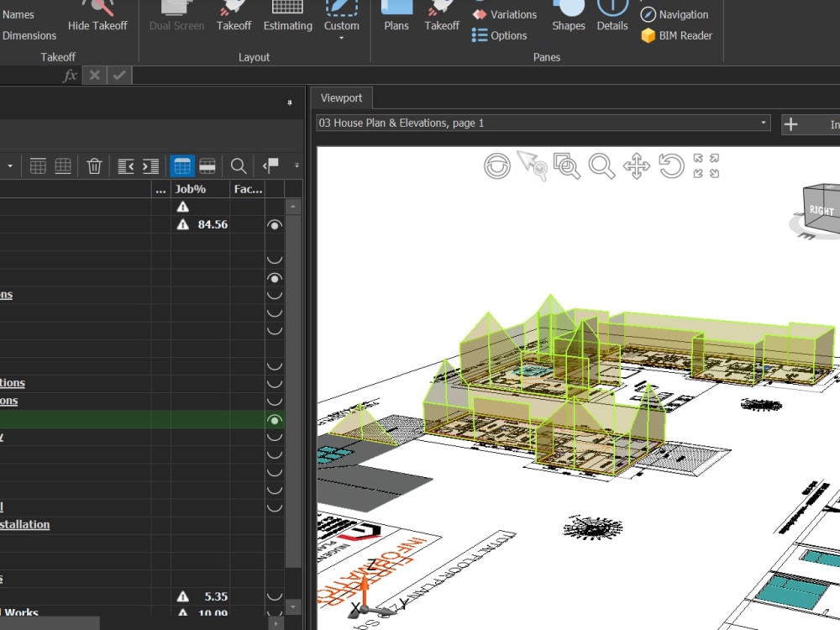Confirm the formula bar entry
840x630 pixels.
(119, 75)
